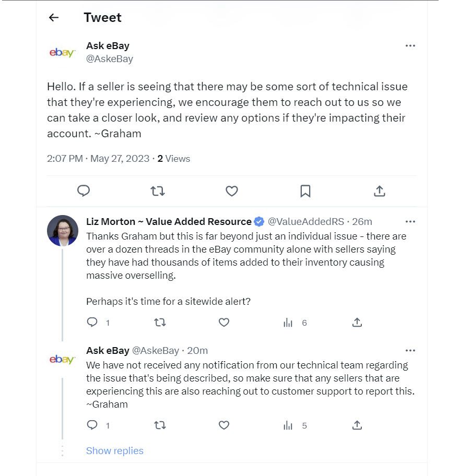Image resolution: width=460 pixels, height=476 pixels.
Task: Like Liz Morton's reply
Action: click(224, 322)
